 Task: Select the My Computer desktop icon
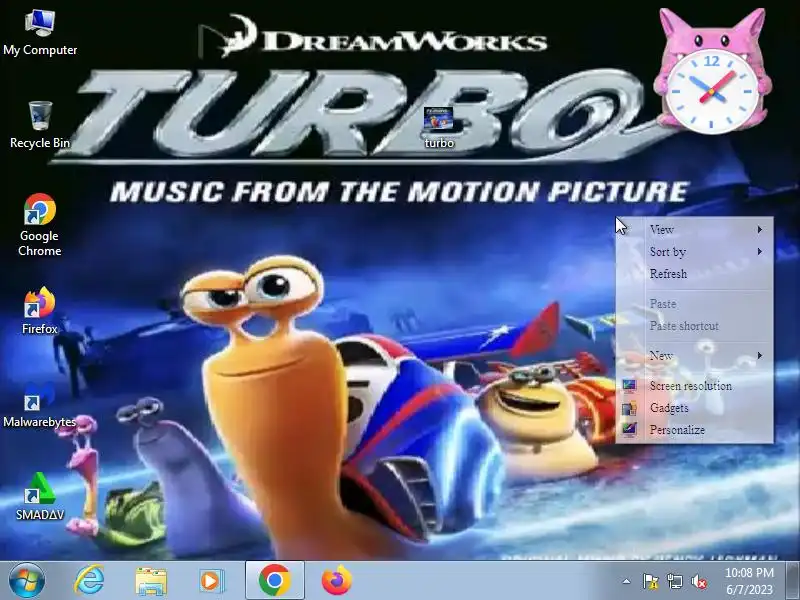40,33
